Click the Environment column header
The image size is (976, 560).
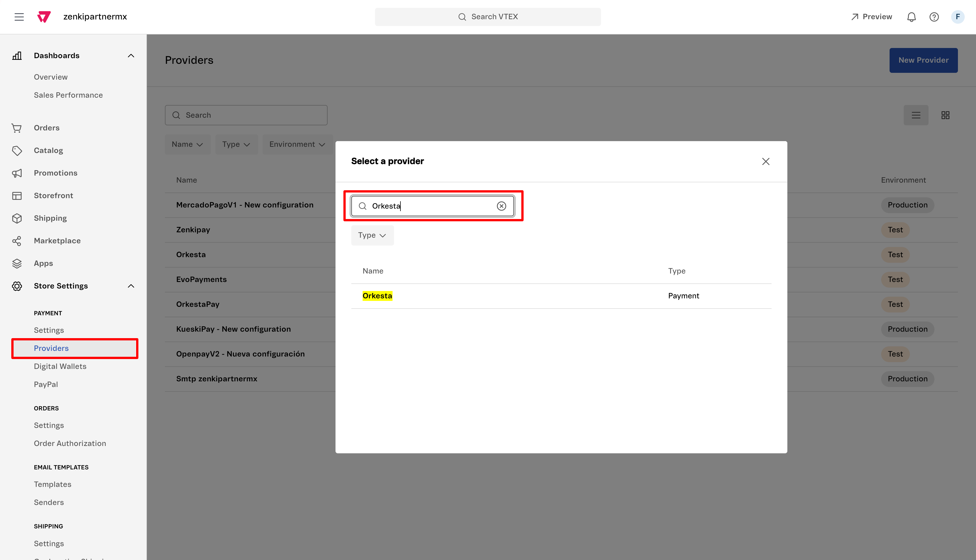click(903, 180)
